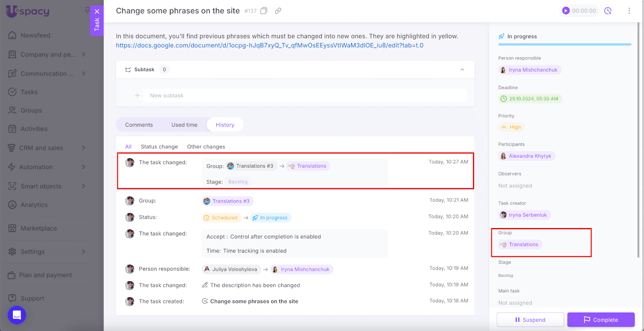This screenshot has width=644, height=331.
Task: Type in the New subtask field
Action: 304,95
